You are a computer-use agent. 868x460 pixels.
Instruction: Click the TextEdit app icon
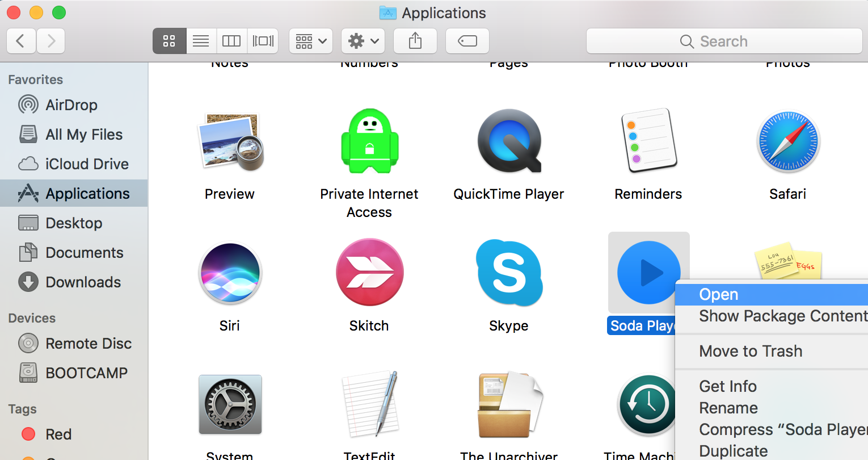(x=369, y=405)
